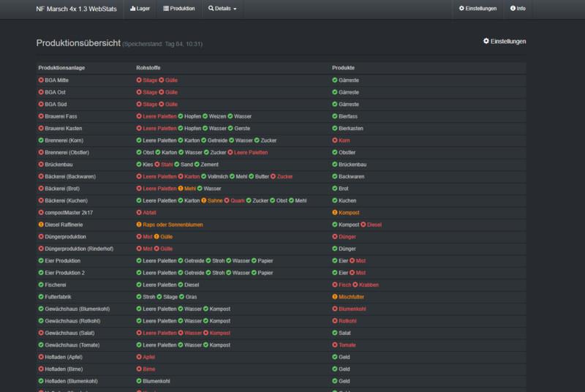Screen dimensions: 585x392
Task: Select the Bäckerei (Backwaren) row name
Action: pos(70,176)
